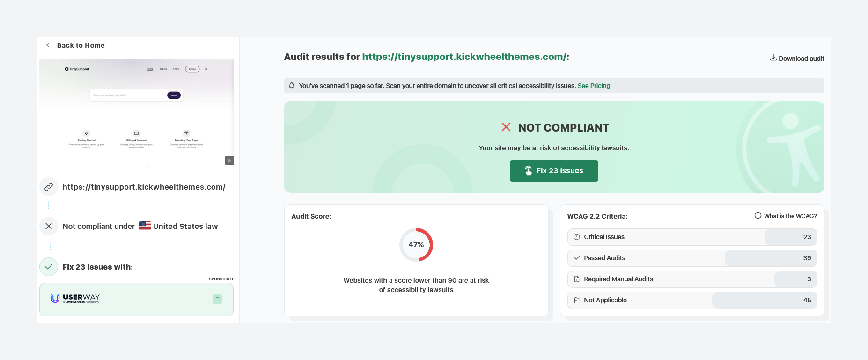Image resolution: width=868 pixels, height=360 pixels.
Task: Click the back chevron arrow icon
Action: [48, 45]
